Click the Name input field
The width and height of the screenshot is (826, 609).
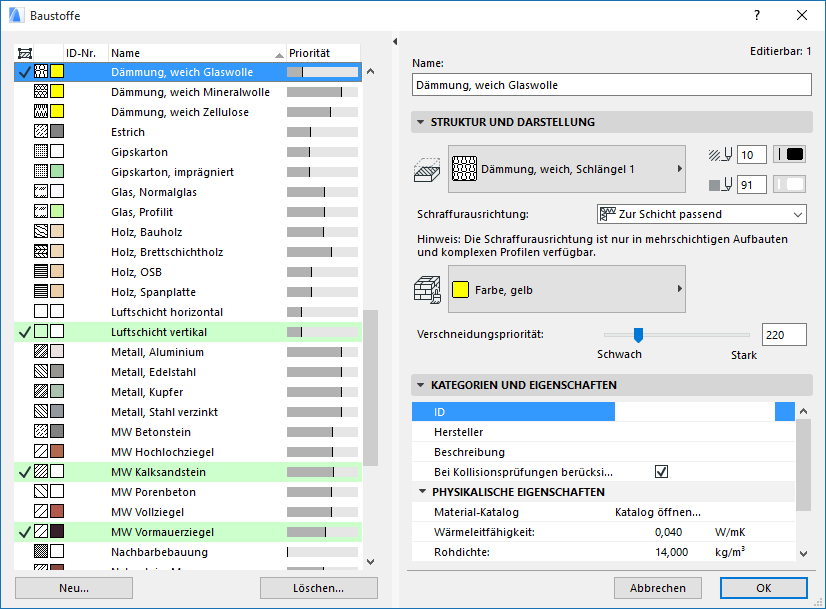[x=612, y=85]
